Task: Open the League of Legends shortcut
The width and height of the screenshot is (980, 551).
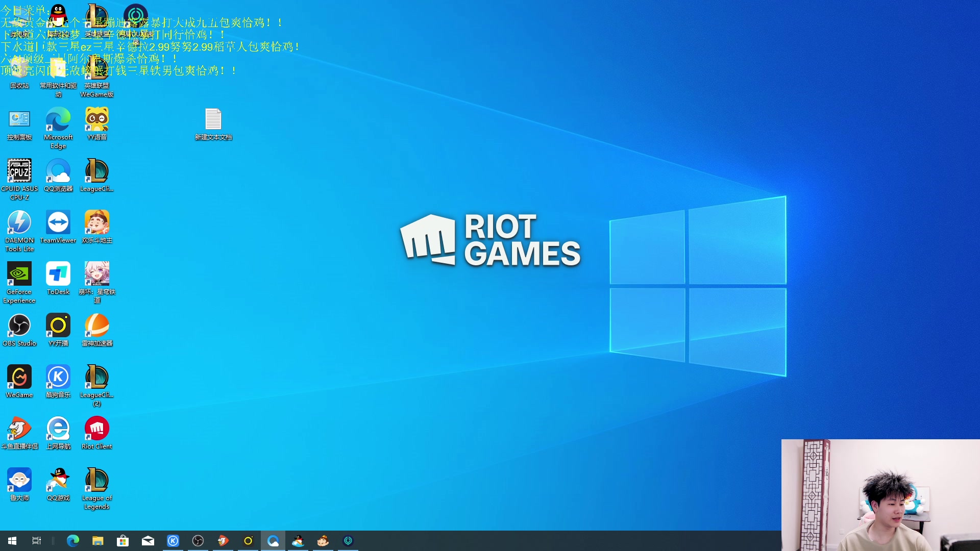Action: coord(96,480)
